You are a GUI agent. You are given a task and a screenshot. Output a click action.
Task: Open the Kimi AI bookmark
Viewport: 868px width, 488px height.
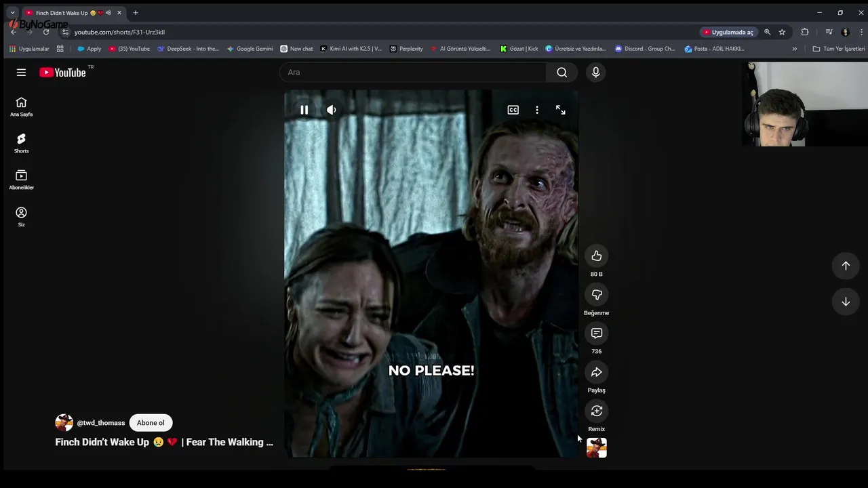pyautogui.click(x=351, y=49)
